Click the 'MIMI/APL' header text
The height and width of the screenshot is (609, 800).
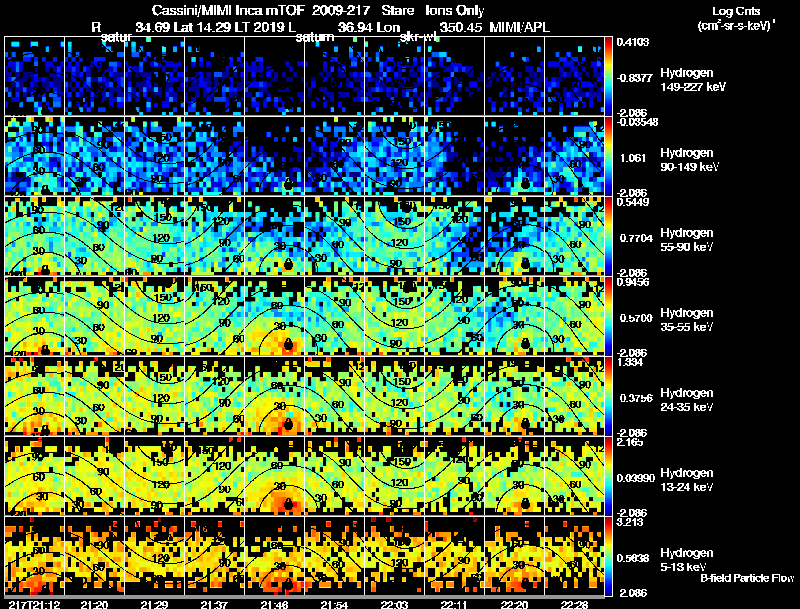click(519, 27)
